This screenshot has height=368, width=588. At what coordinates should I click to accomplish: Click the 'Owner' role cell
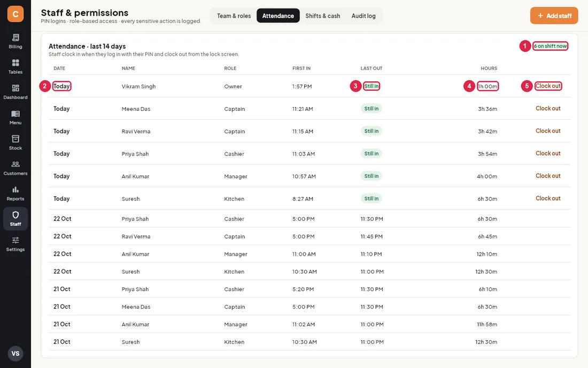coord(233,86)
